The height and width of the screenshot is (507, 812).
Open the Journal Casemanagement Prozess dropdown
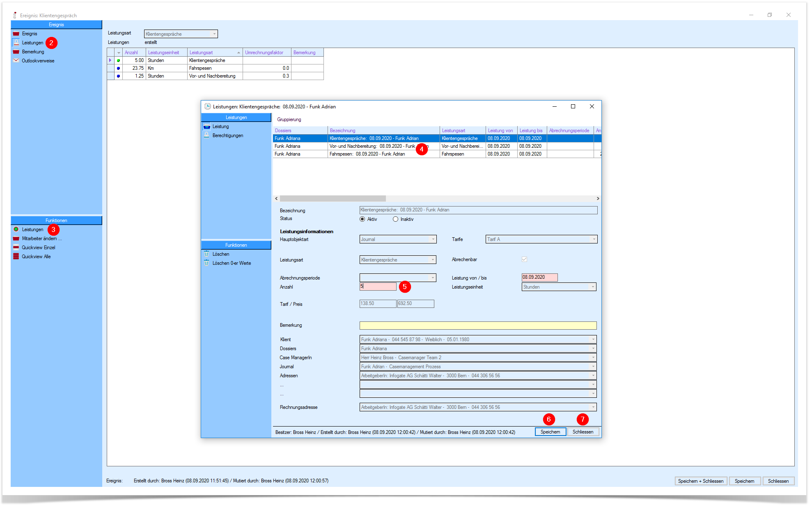[x=593, y=367]
